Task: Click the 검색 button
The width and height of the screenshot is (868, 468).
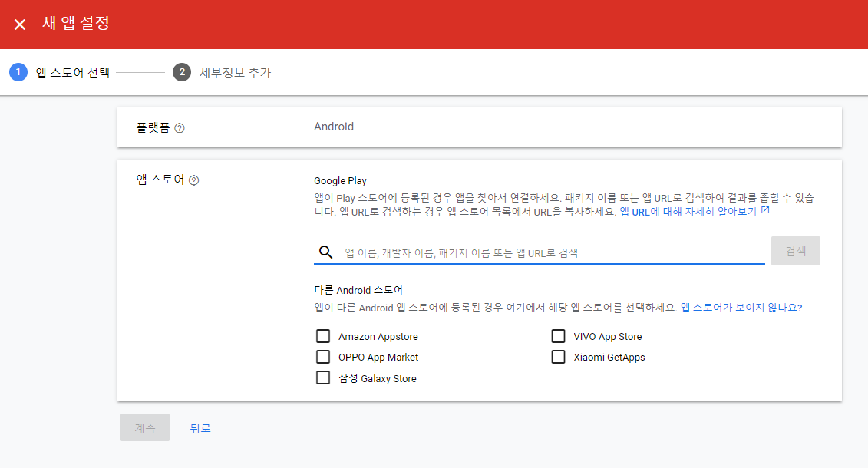Action: coord(796,251)
